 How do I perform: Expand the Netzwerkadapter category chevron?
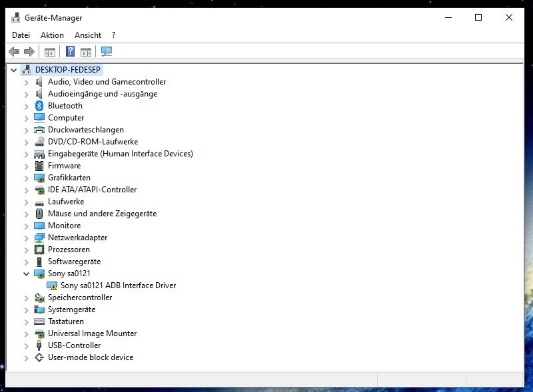click(27, 238)
